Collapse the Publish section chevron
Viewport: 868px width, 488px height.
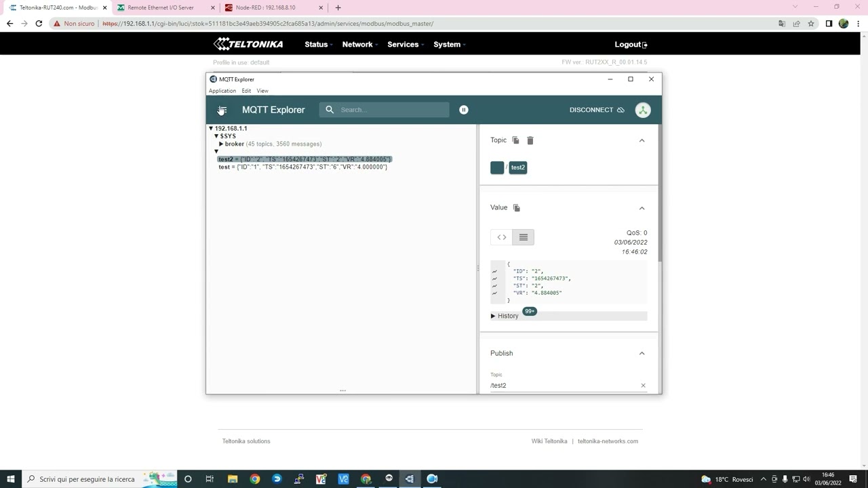point(642,353)
